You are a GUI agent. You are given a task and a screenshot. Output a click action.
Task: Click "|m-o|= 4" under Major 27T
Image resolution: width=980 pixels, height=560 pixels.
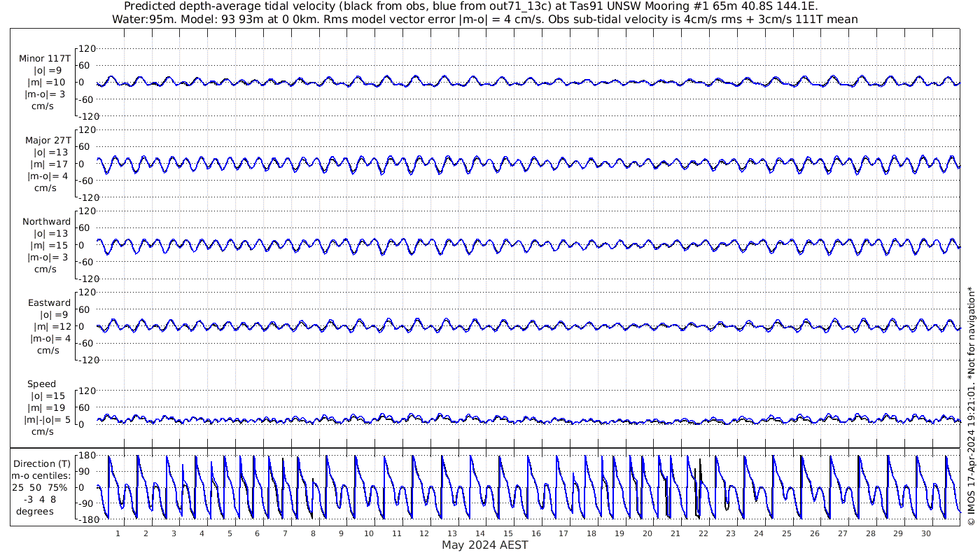point(46,175)
